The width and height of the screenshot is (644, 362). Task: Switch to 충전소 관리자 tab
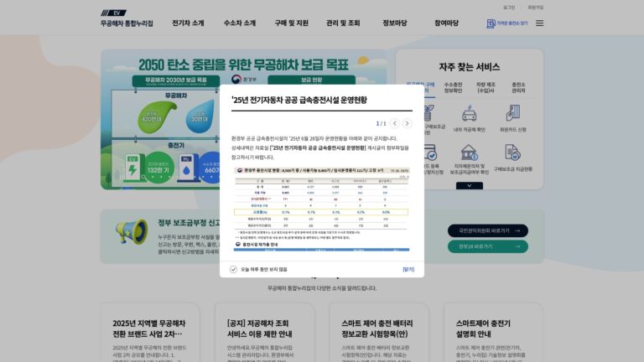tap(518, 87)
